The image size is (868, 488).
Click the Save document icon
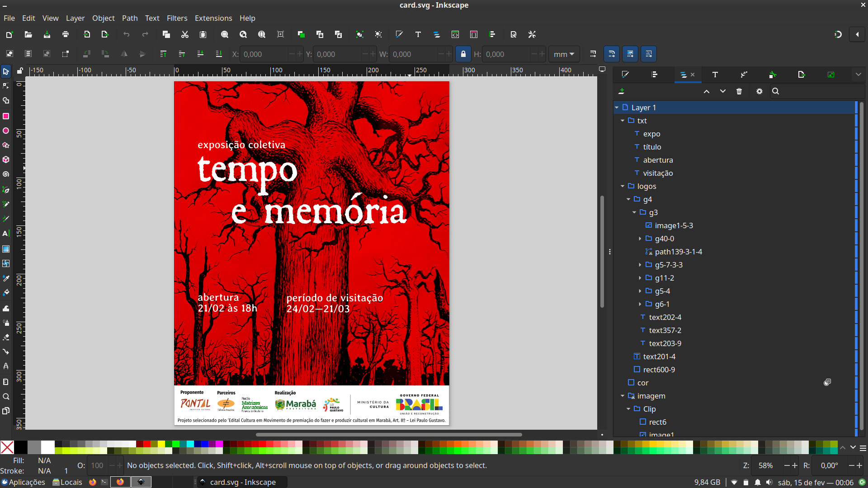[x=47, y=34]
